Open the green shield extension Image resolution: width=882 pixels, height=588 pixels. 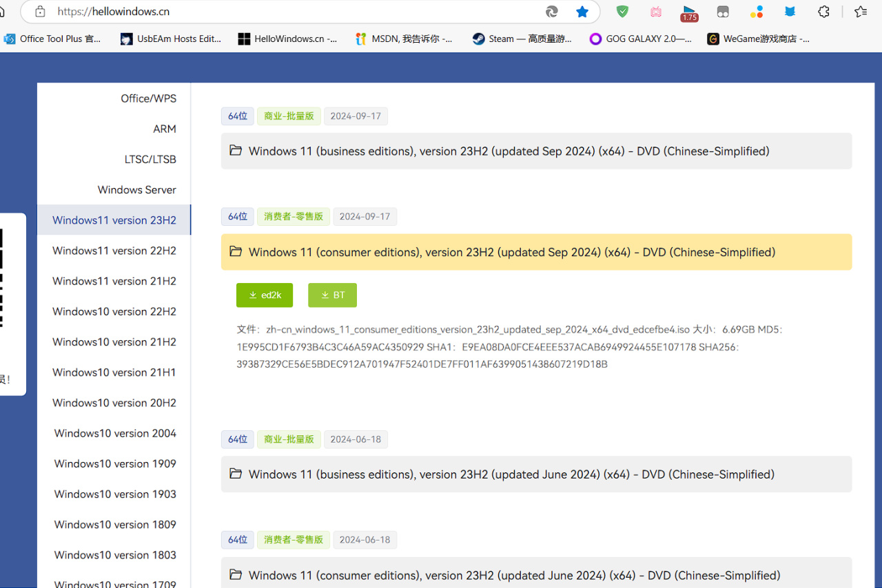tap(622, 11)
